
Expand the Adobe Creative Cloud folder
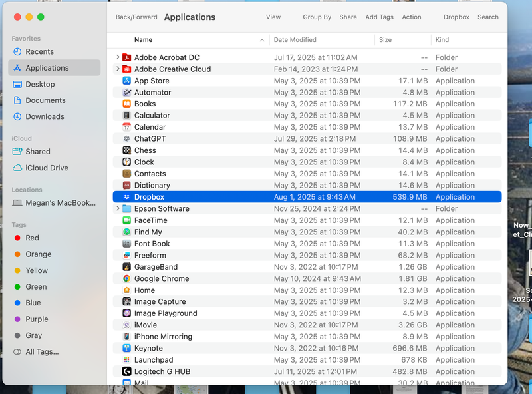coord(118,69)
